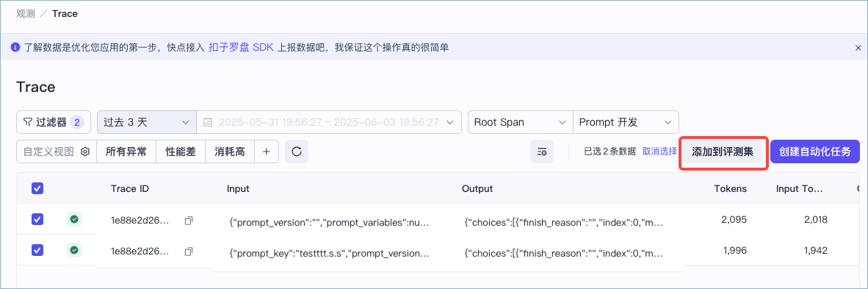Click 已选 2 条数据 selection text
Image resolution: width=868 pixels, height=289 pixels.
pyautogui.click(x=610, y=151)
